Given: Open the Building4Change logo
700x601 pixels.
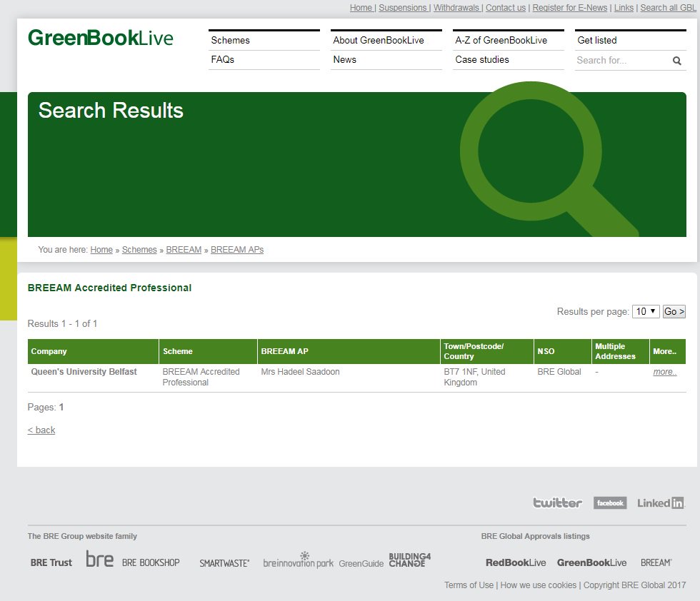Looking at the screenshot, I should [409, 560].
